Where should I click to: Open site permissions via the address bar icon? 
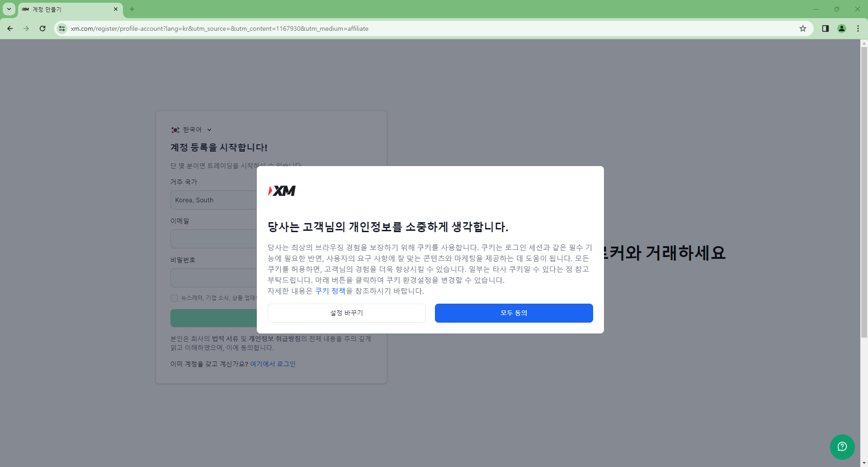(x=61, y=28)
